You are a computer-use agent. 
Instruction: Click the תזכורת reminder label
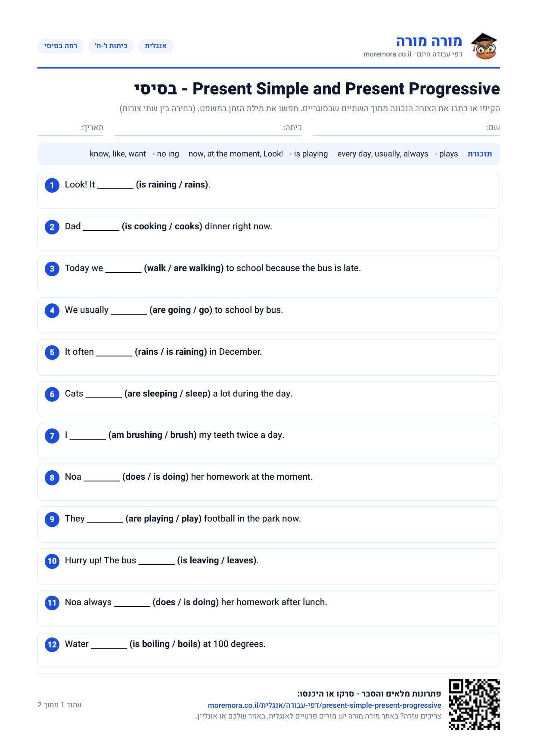coord(480,154)
